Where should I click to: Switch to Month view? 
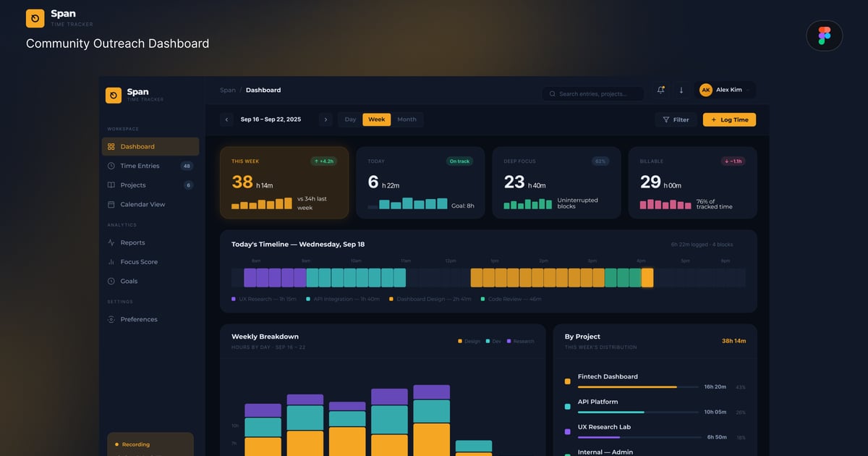pyautogui.click(x=407, y=119)
